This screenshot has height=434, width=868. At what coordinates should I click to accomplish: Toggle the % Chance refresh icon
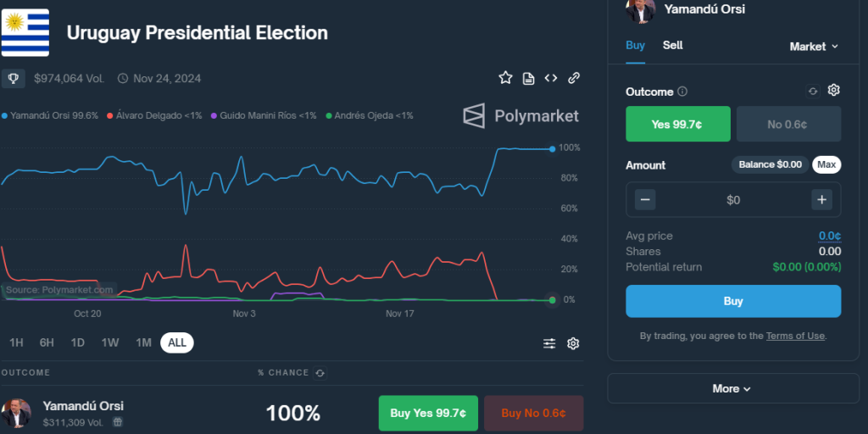coord(320,373)
